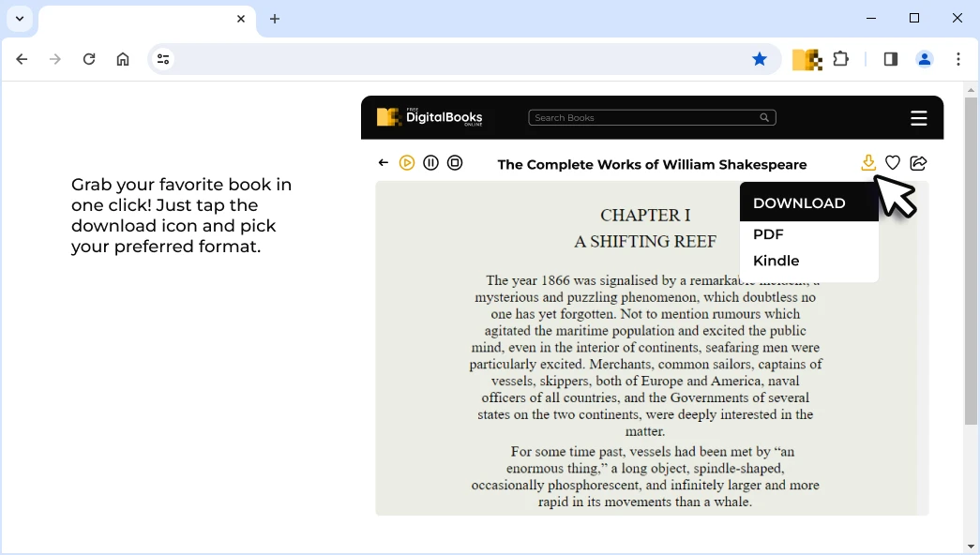Open the Digital Books logo homepage

coord(430,117)
